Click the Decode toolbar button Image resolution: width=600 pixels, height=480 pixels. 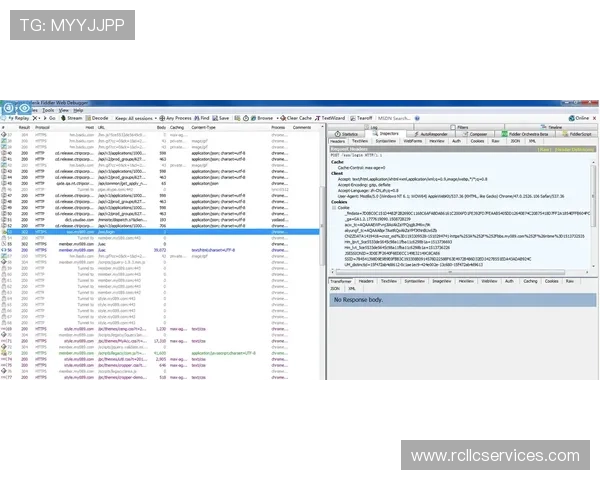pos(101,118)
